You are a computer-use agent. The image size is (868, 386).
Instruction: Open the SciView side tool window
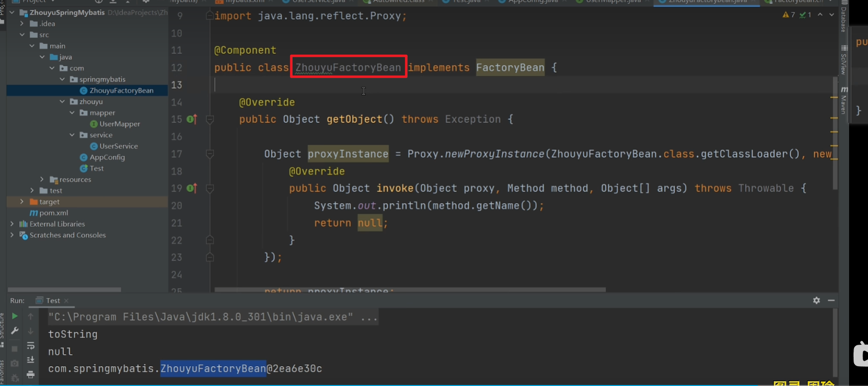click(844, 60)
